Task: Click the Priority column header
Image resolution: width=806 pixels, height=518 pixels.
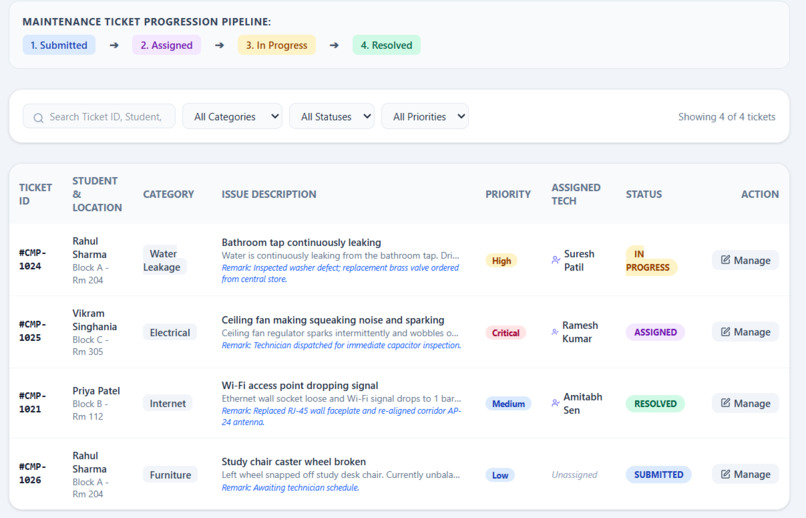Action: [x=508, y=194]
